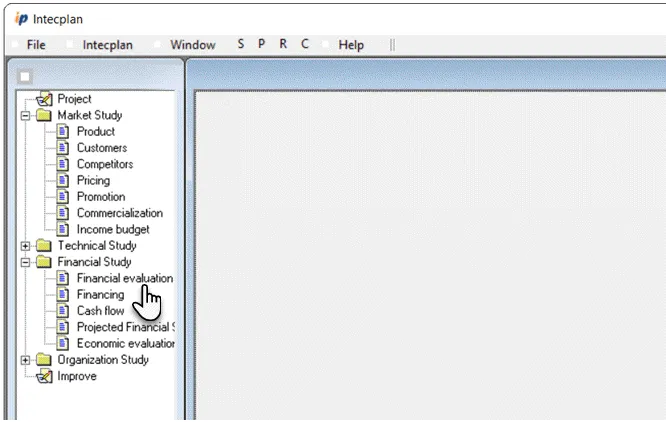Click the Economic evaluation document icon
666x422 pixels.
pos(63,343)
